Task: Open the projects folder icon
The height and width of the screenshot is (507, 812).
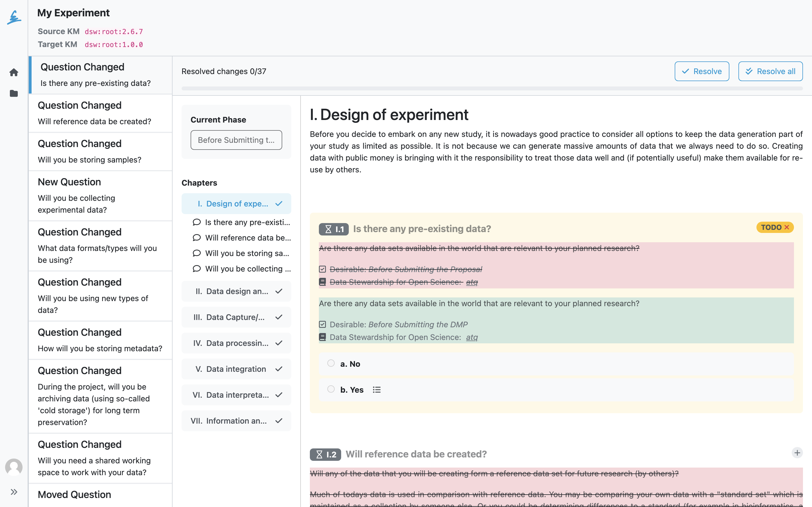Action: [14, 93]
